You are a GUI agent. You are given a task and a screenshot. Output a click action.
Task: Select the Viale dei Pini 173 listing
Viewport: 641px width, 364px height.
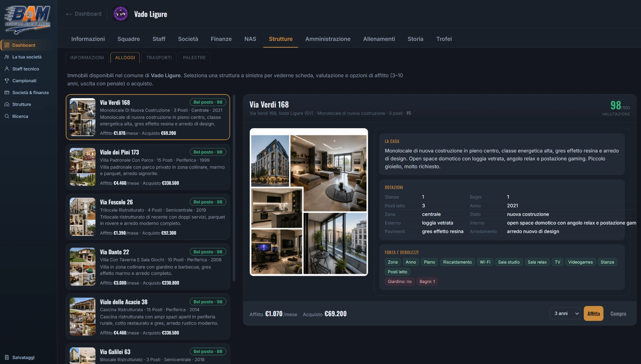tap(148, 167)
